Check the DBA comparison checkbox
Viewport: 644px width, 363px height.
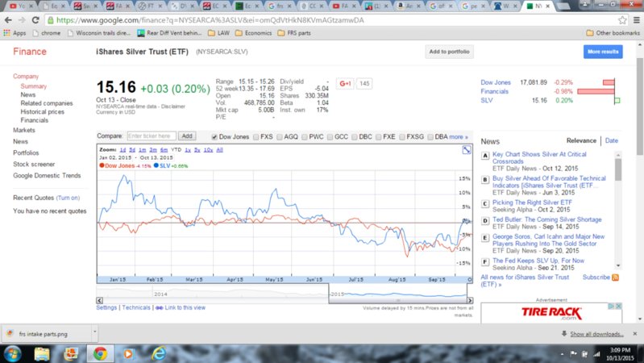(430, 137)
